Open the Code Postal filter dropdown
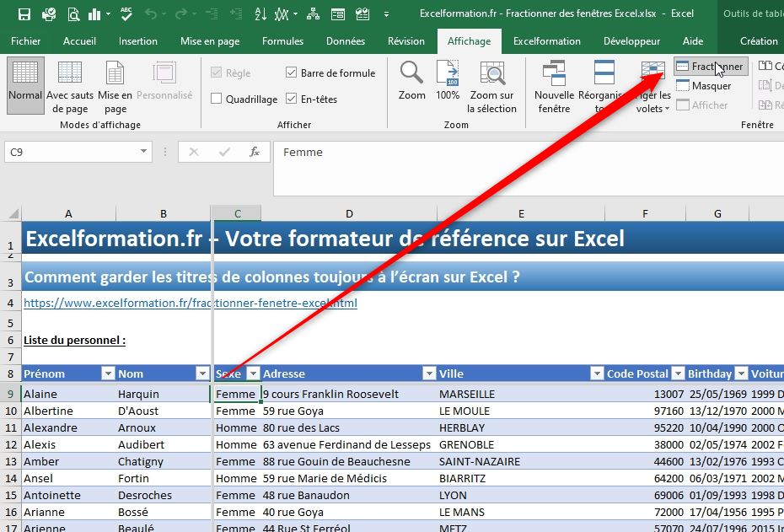The image size is (784, 532). [678, 373]
